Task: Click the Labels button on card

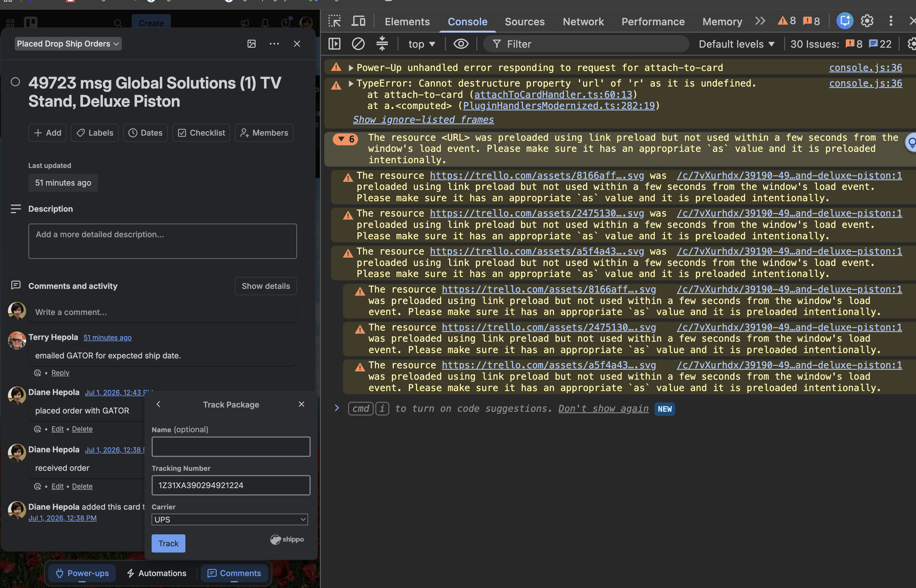Action: click(95, 133)
